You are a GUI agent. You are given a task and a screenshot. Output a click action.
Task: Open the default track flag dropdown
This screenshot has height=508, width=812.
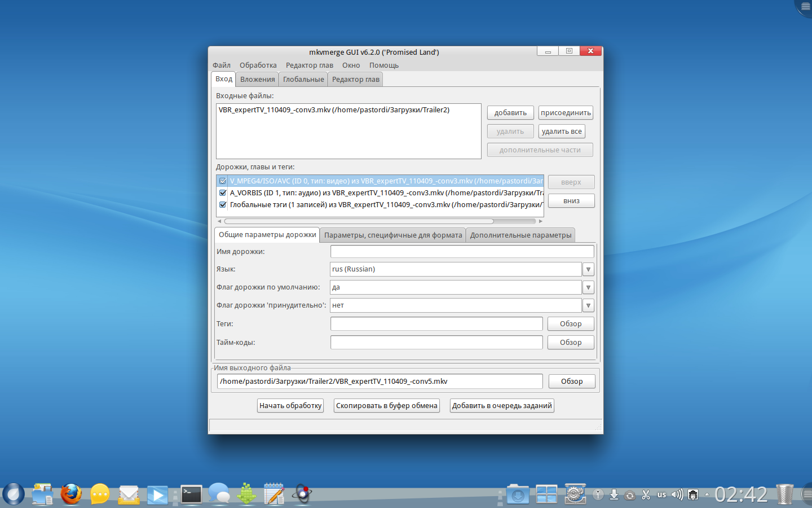click(588, 288)
